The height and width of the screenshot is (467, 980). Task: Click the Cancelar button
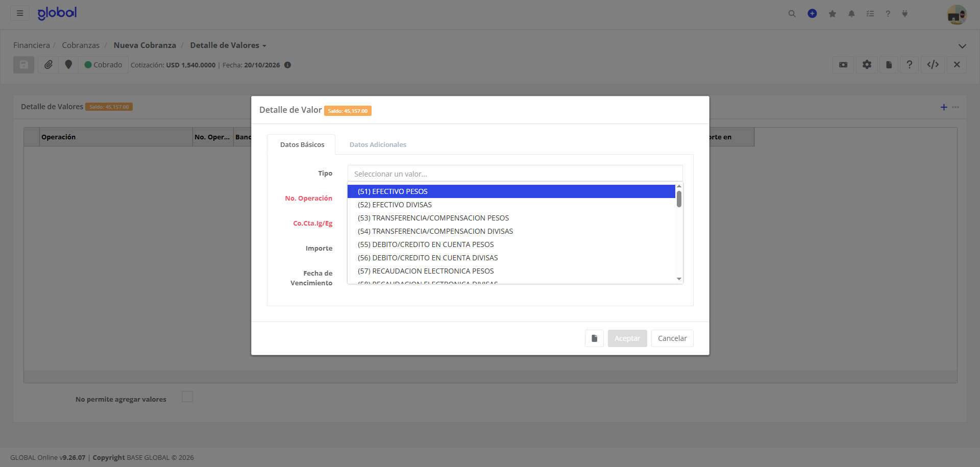coord(672,338)
